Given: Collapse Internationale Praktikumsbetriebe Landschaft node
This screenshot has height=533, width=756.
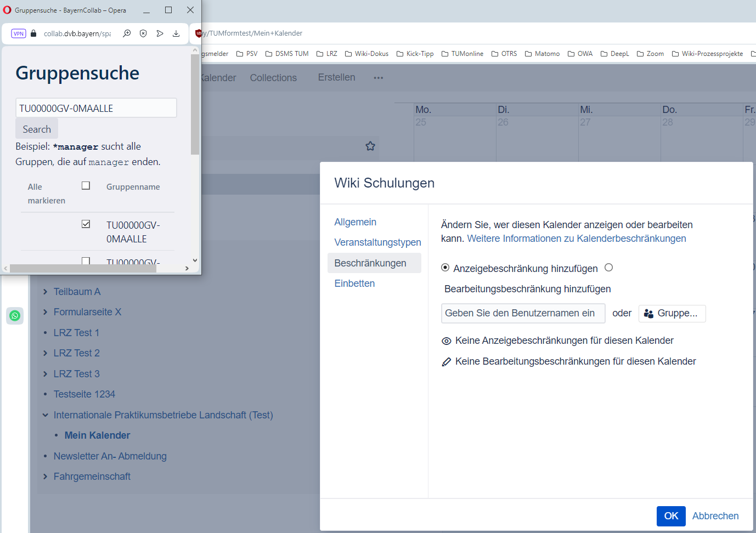Looking at the screenshot, I should click(x=46, y=415).
